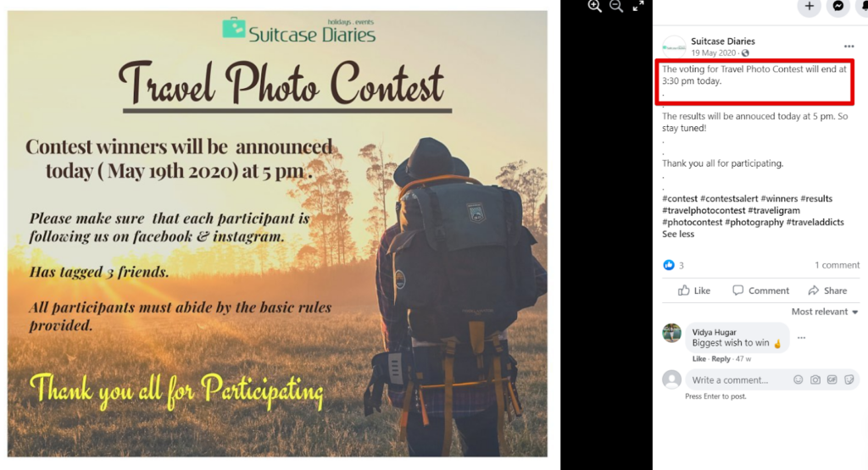Like Vidya Hugar's comment
This screenshot has height=470, width=868.
click(x=698, y=359)
